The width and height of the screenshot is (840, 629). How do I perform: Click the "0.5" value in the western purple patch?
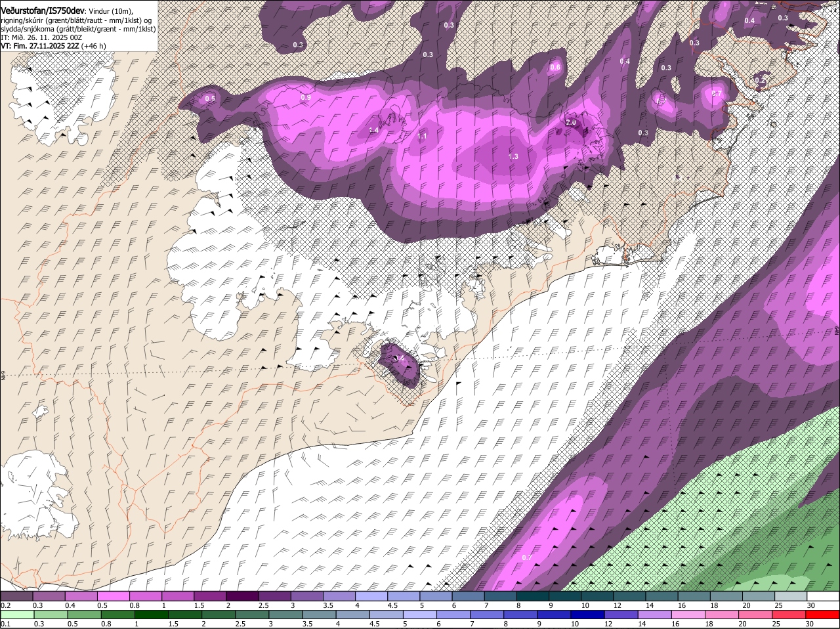[x=210, y=98]
